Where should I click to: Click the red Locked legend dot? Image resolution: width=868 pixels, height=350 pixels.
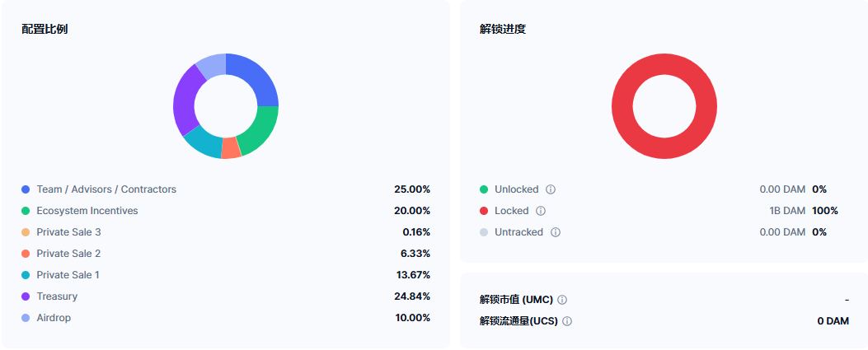484,211
